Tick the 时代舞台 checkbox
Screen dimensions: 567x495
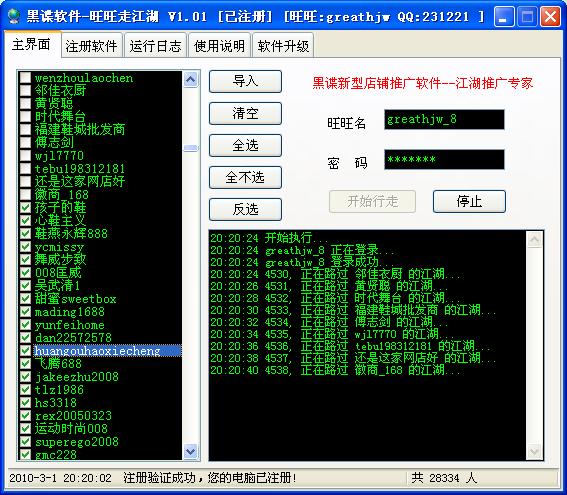coord(25,116)
